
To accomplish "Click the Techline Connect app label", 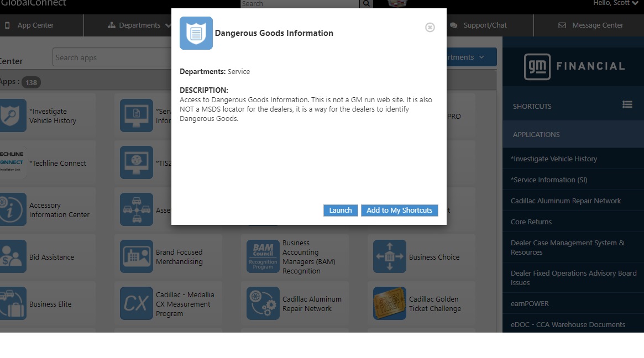I will [x=57, y=163].
